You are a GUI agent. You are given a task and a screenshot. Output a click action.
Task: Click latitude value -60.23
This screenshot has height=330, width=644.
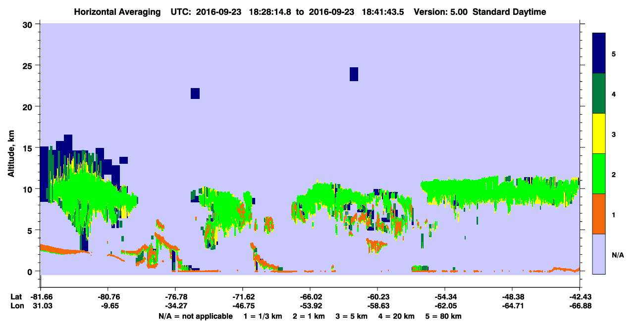pos(377,297)
